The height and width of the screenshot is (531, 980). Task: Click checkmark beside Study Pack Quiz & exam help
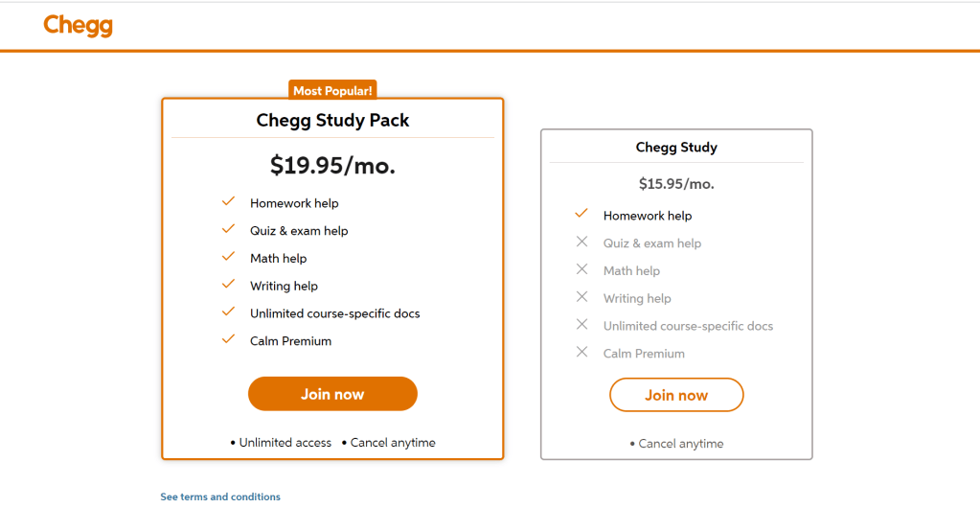tap(228, 230)
